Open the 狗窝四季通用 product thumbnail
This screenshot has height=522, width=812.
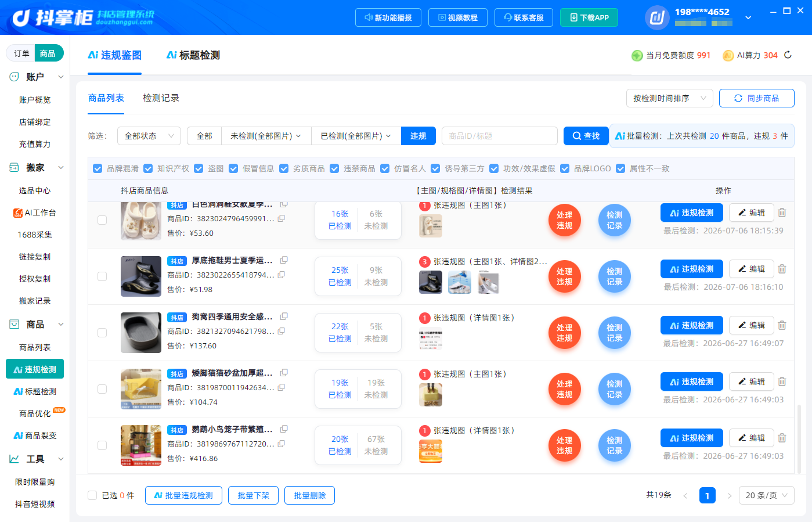point(141,333)
